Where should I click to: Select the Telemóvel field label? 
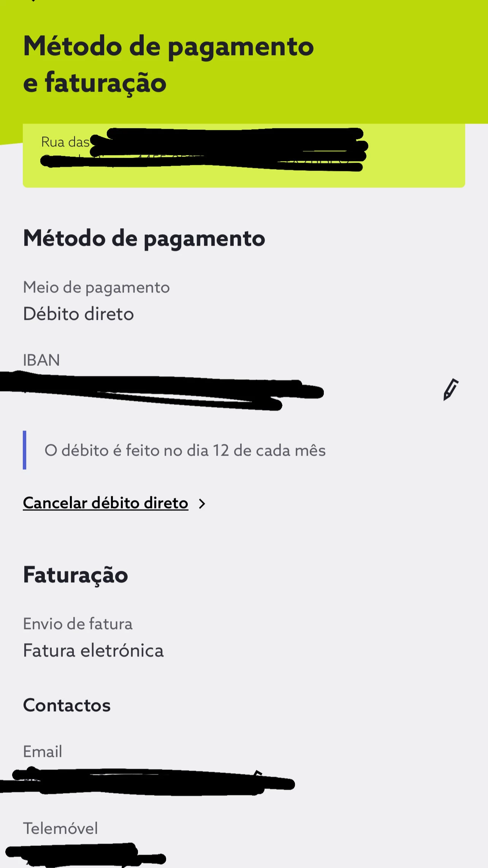click(x=60, y=828)
